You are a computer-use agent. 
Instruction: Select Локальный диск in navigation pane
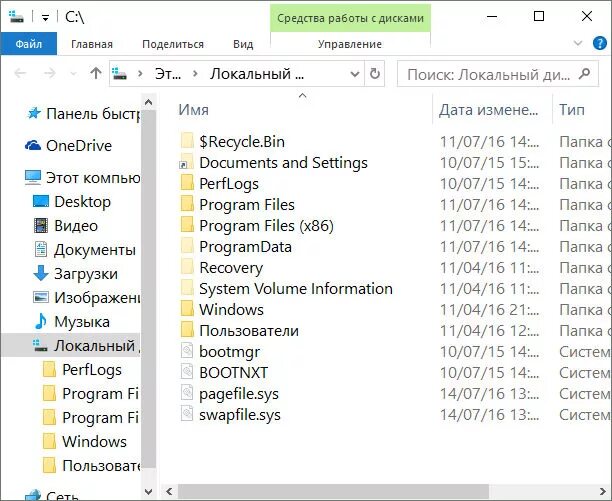point(70,346)
